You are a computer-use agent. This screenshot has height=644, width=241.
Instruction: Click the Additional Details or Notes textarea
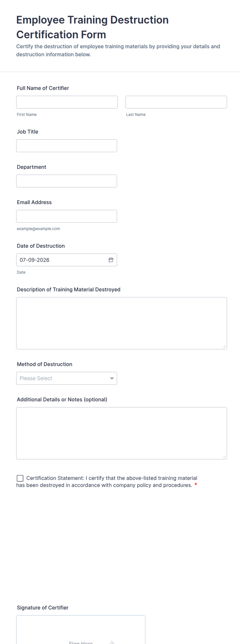pos(122,433)
